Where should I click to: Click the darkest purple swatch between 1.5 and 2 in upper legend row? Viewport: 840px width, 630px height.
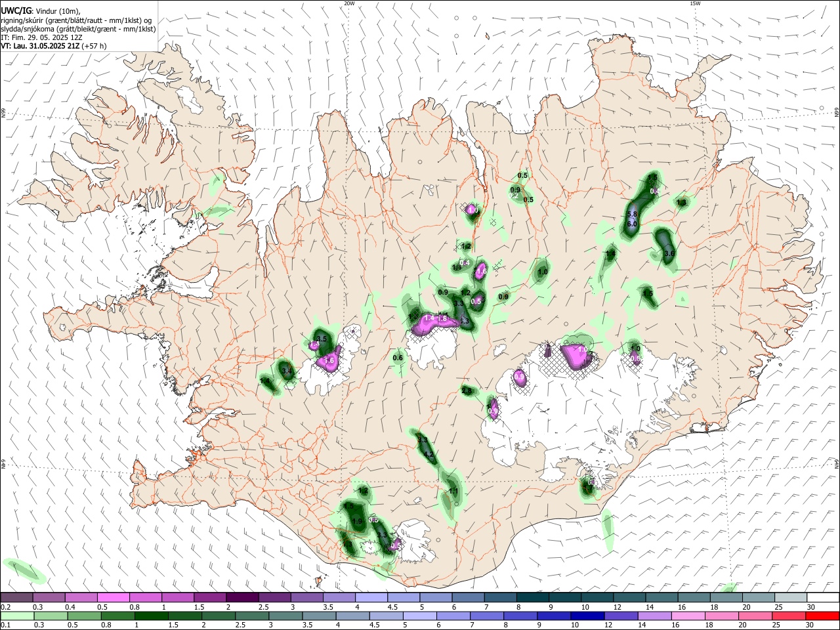point(241,597)
